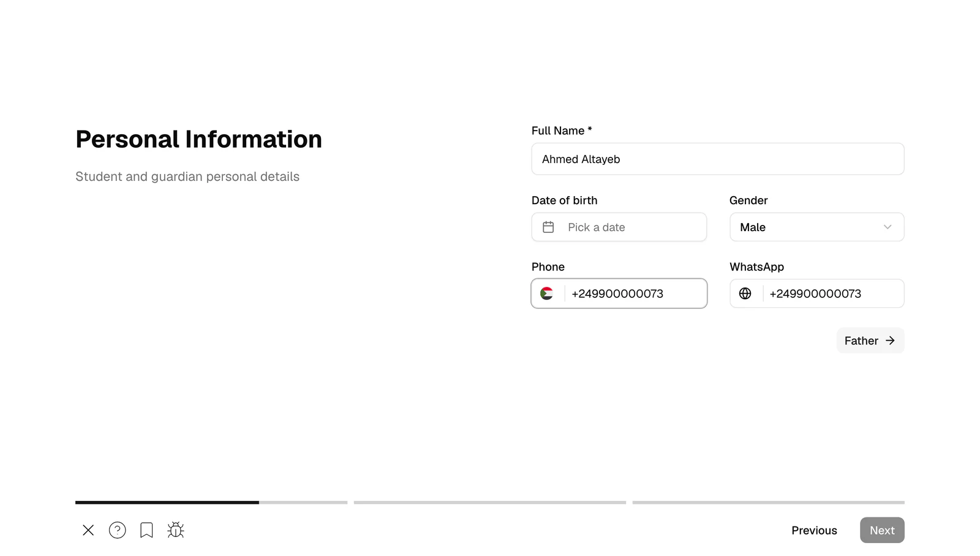Open the help question mark icon
The image size is (980, 556).
click(118, 530)
